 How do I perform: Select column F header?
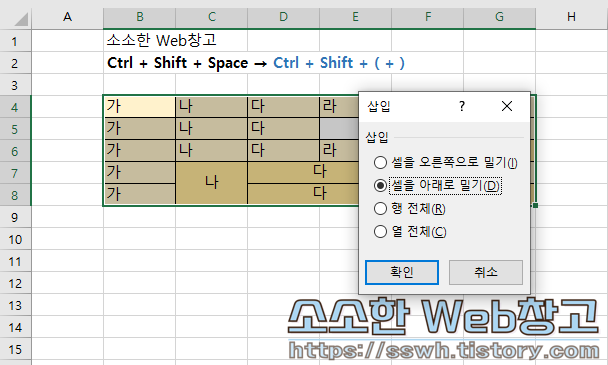pyautogui.click(x=428, y=17)
